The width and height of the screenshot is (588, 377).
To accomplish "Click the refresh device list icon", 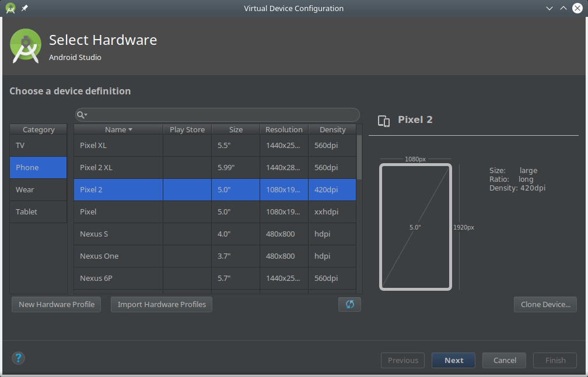I will tap(349, 304).
